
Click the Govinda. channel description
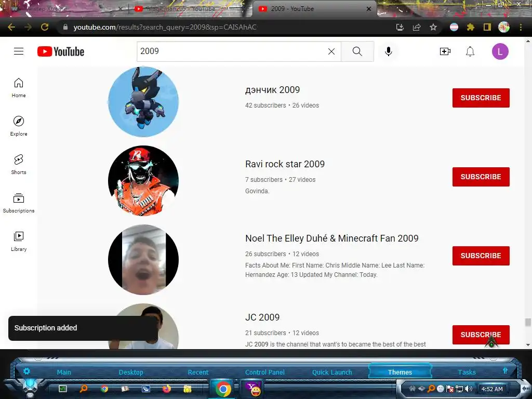point(257,191)
